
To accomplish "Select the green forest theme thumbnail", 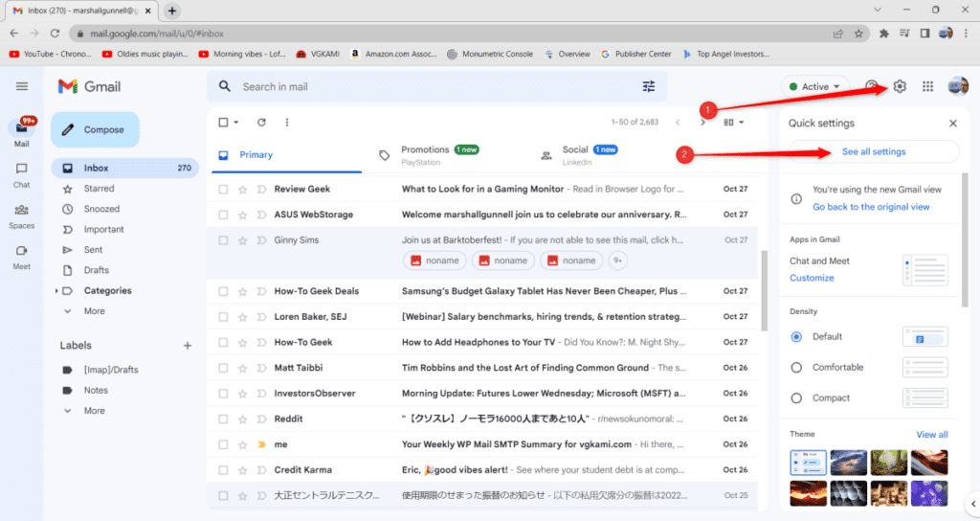I will [889, 463].
